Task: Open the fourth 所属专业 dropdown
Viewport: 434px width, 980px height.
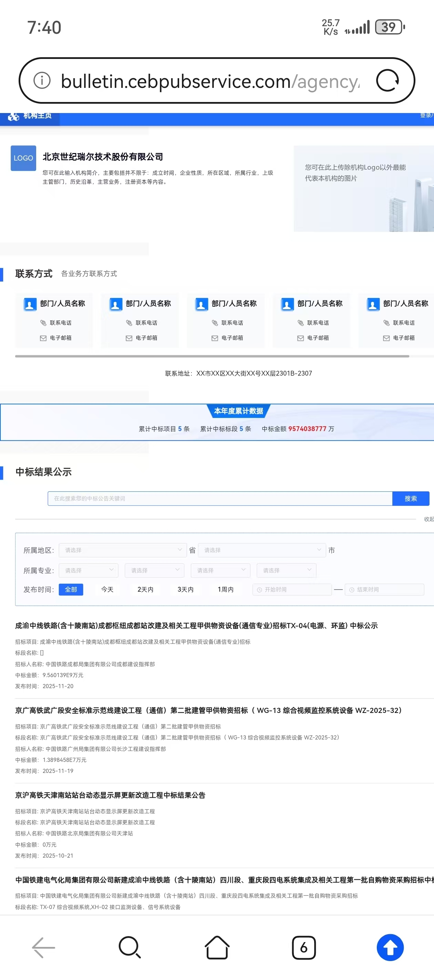Action: 287,570
